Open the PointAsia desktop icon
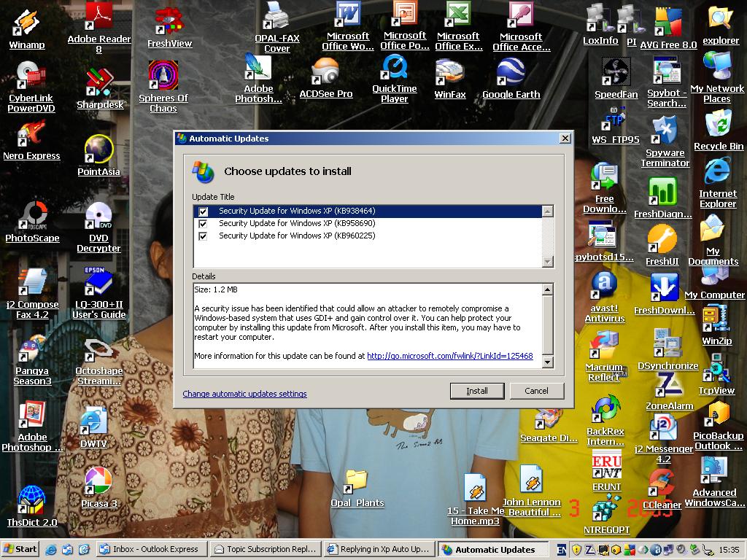This screenshot has width=747, height=560. click(x=98, y=156)
